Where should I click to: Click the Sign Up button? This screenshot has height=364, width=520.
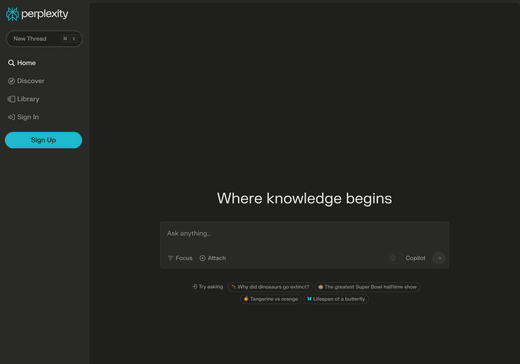43,140
